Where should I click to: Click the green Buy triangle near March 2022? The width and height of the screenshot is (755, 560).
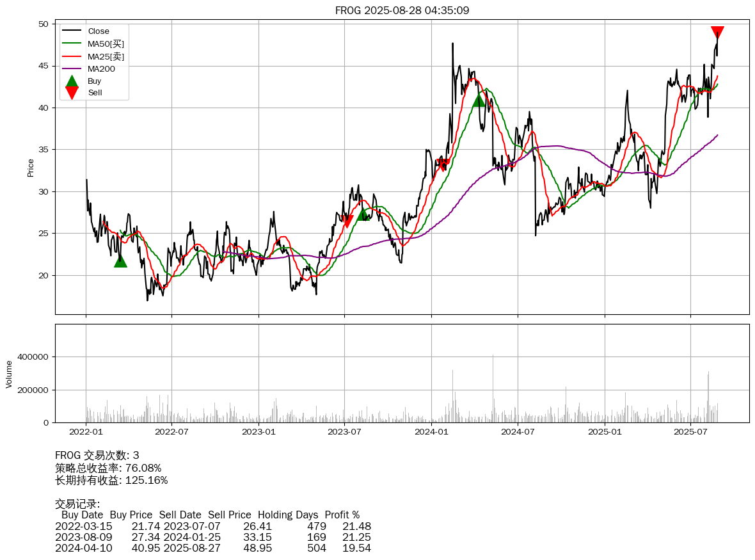120,260
